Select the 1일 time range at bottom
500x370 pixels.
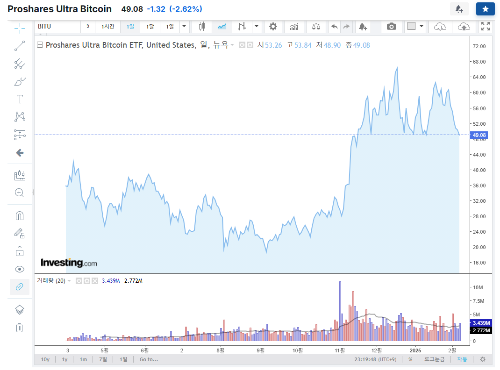[x=123, y=359]
